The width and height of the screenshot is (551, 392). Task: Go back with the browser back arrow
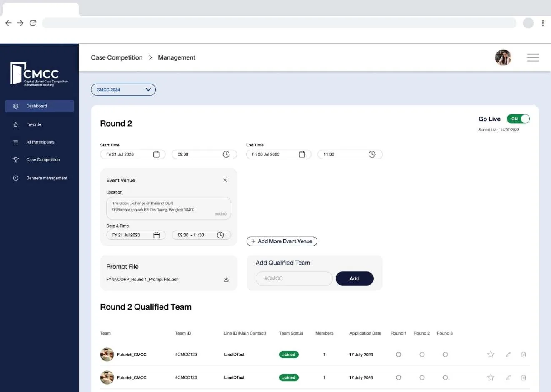click(8, 23)
